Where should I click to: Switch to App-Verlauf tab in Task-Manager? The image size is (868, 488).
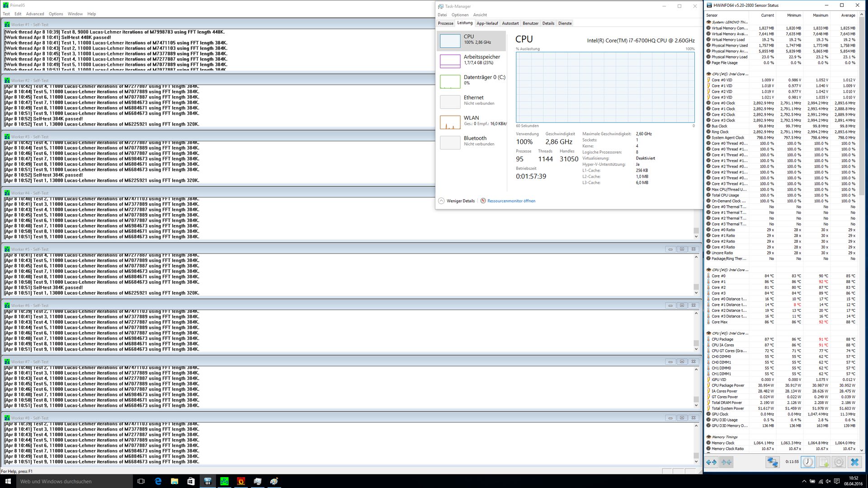click(487, 23)
